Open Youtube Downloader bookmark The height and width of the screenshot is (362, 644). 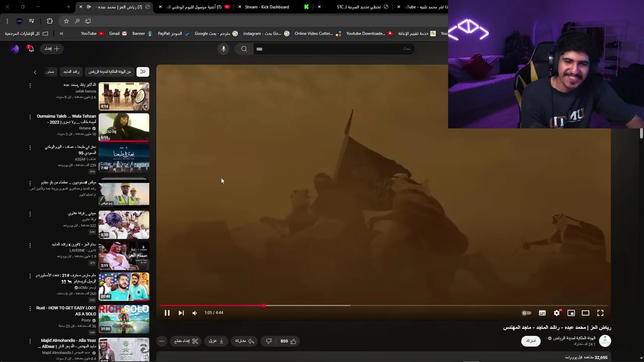[x=369, y=34]
